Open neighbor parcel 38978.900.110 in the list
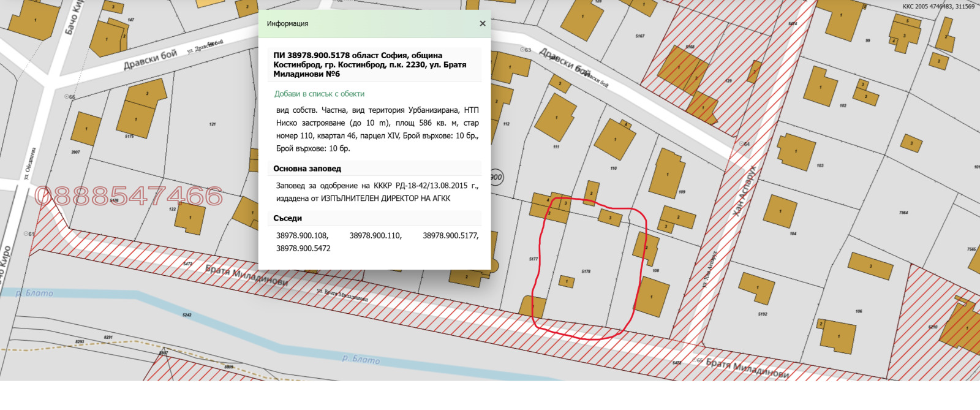 (x=375, y=235)
